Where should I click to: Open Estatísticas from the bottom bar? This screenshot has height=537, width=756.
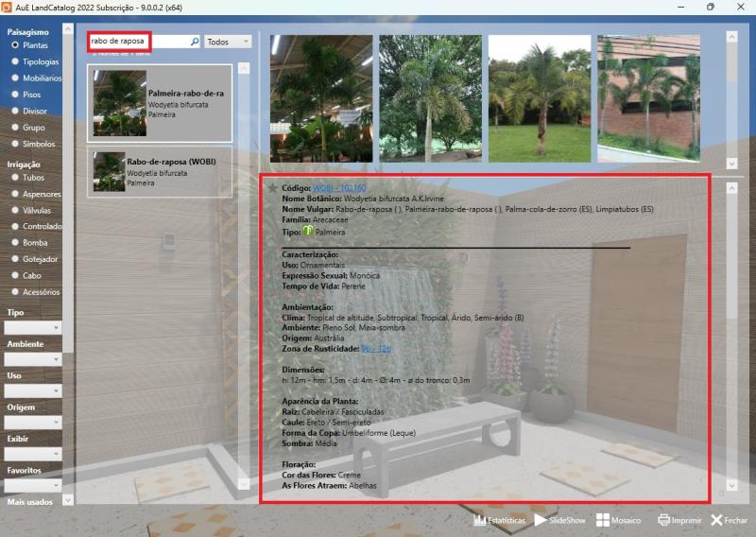500,520
